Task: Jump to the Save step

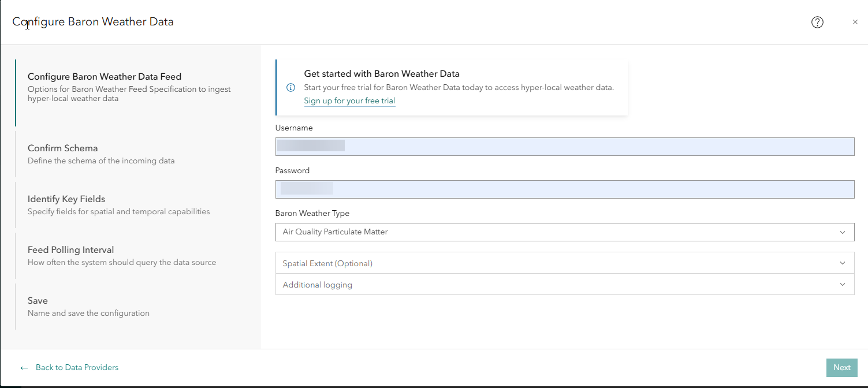Action: tap(38, 301)
